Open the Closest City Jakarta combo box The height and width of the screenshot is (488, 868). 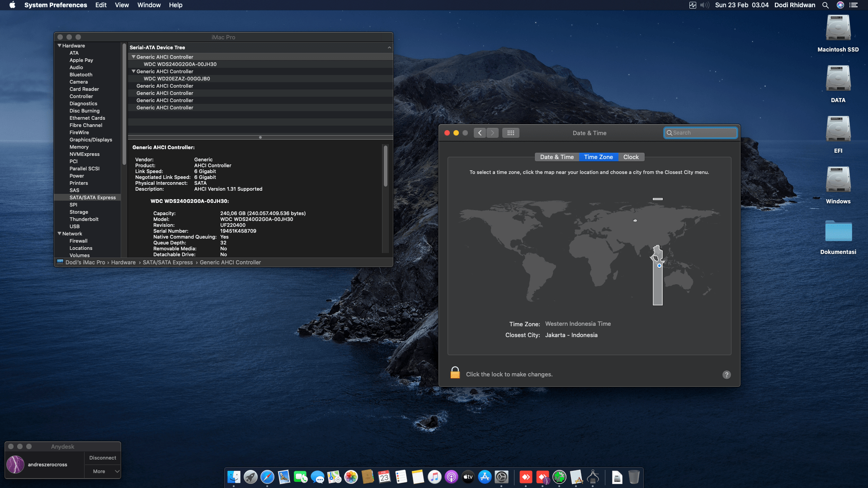pyautogui.click(x=571, y=335)
